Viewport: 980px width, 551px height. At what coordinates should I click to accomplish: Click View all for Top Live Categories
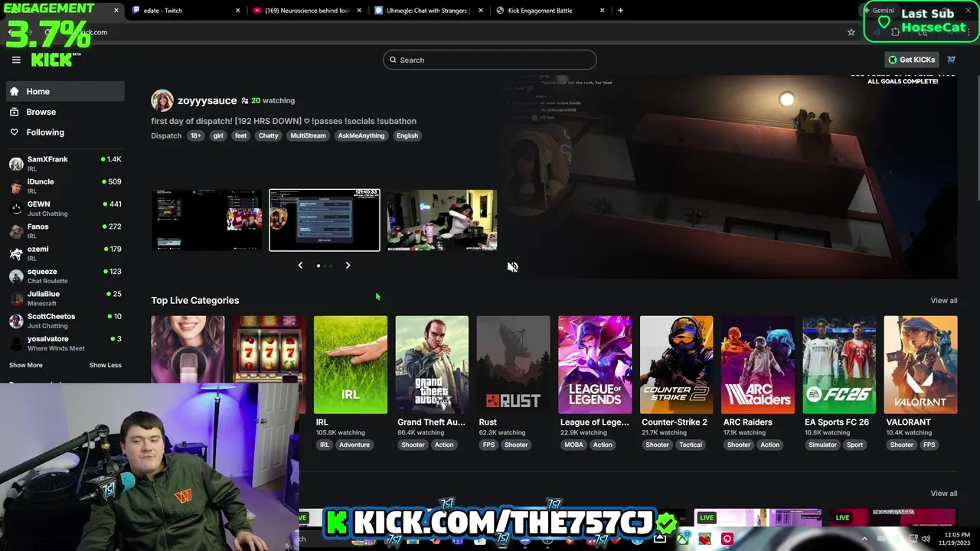point(944,300)
